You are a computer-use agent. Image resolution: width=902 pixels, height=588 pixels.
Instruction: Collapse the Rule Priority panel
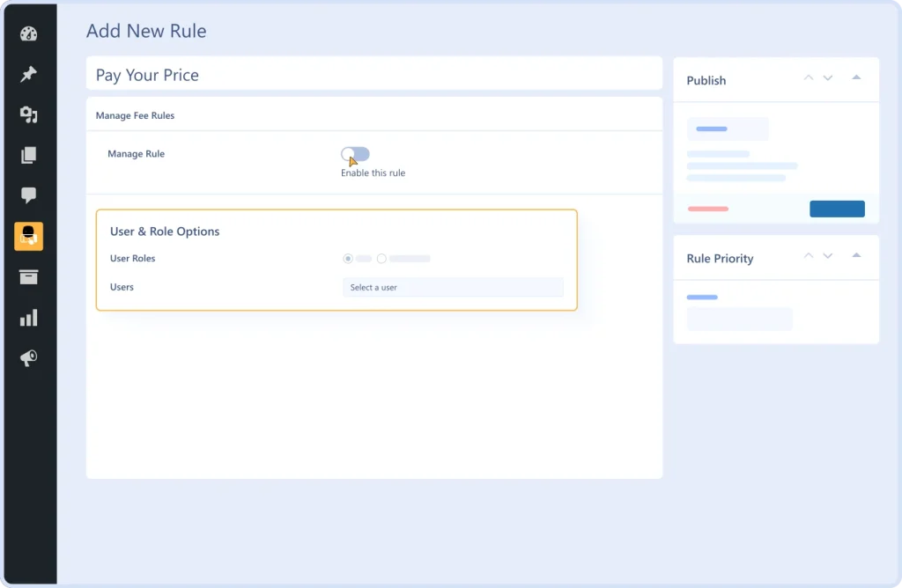tap(855, 255)
